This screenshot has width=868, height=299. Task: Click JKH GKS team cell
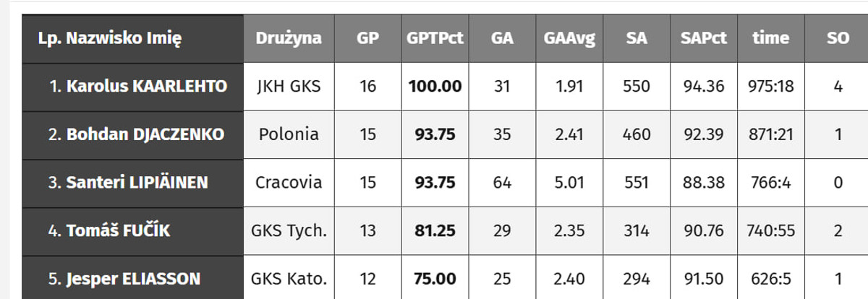point(289,87)
